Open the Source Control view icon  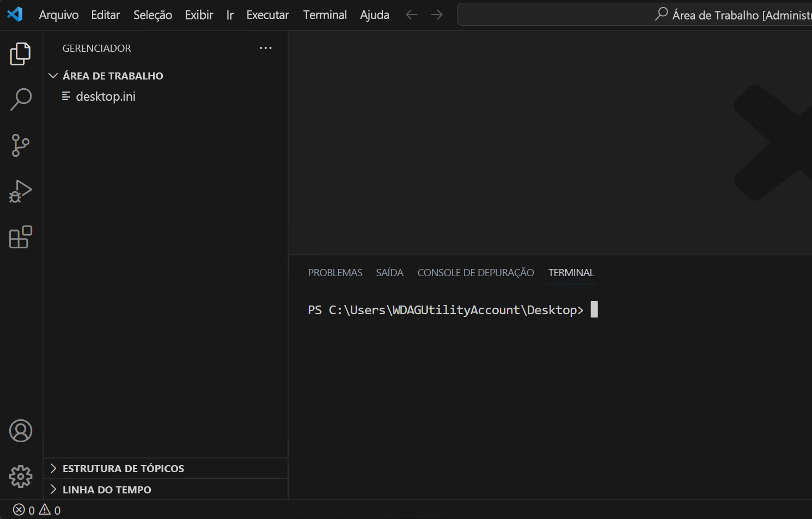[21, 145]
